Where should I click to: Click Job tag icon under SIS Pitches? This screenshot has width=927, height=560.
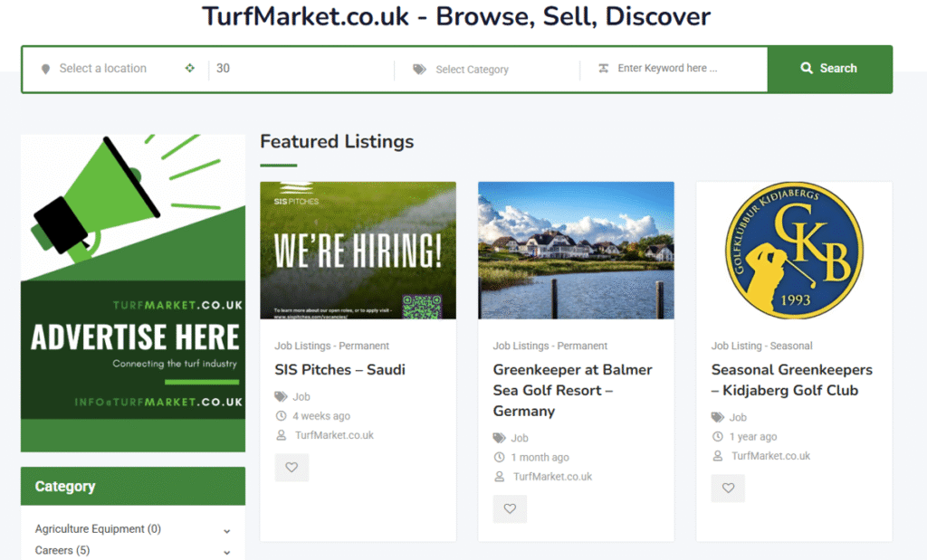pos(281,396)
